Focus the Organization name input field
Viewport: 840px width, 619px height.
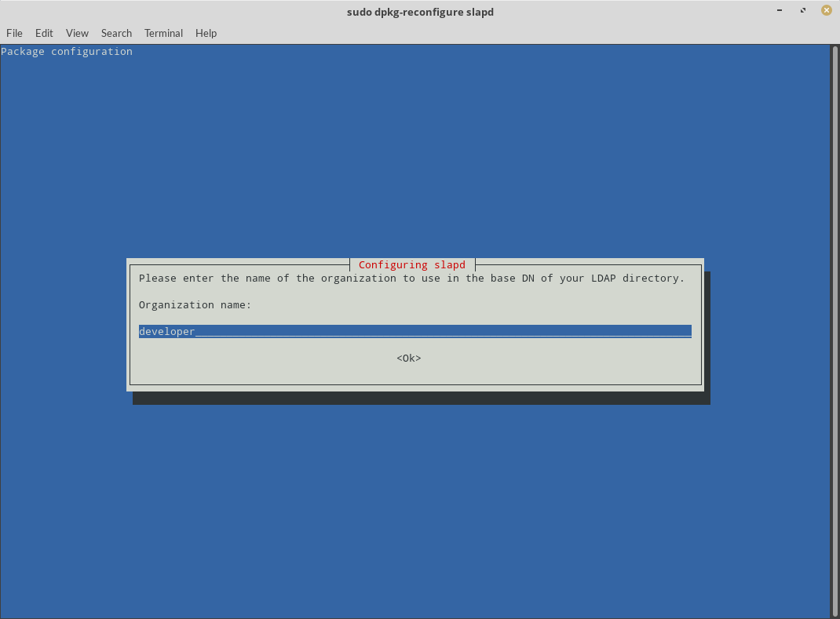(x=415, y=331)
